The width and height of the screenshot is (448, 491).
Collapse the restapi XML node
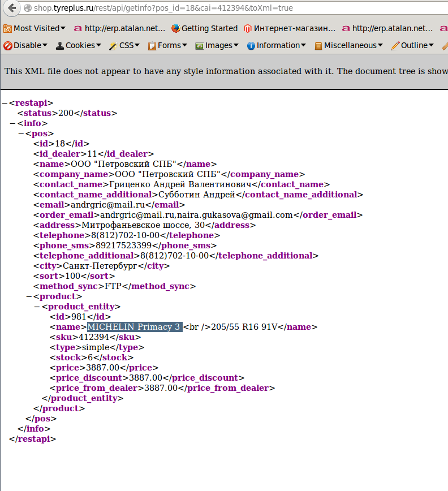click(x=5, y=103)
